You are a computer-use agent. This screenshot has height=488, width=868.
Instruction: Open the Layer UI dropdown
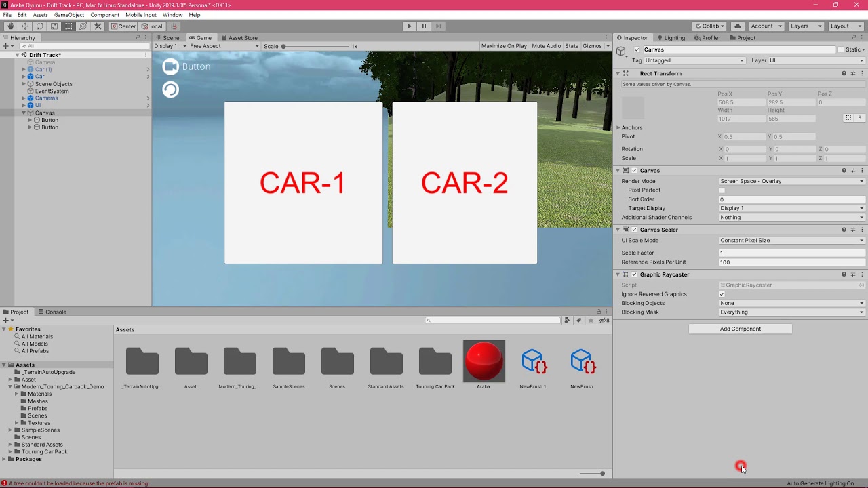point(816,60)
